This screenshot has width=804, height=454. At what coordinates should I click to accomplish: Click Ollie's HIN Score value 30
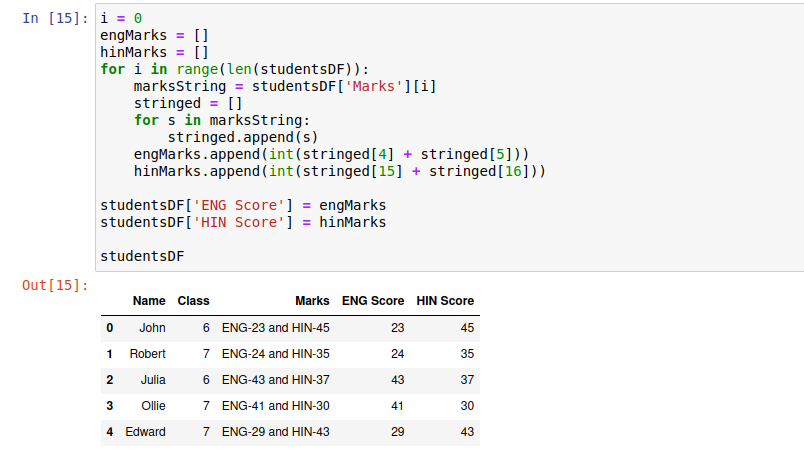(x=467, y=406)
